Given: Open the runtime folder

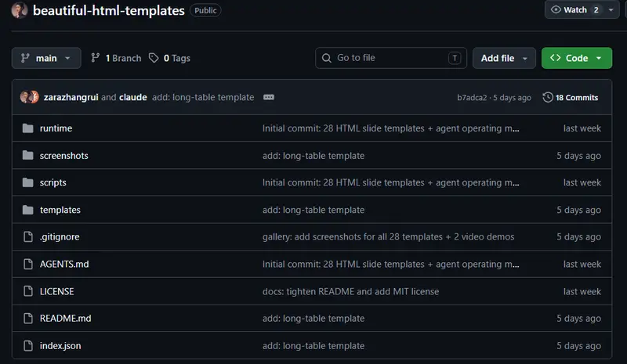Looking at the screenshot, I should (x=56, y=128).
